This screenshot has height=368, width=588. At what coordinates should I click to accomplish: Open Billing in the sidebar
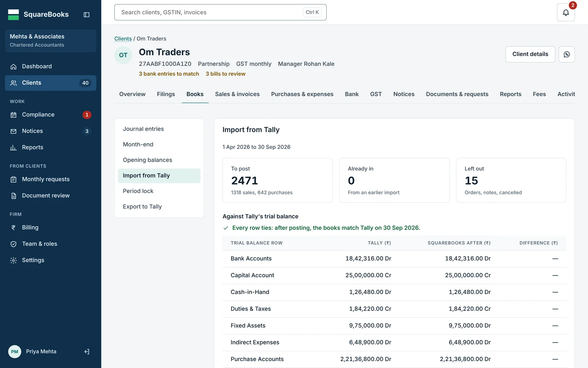51,227
